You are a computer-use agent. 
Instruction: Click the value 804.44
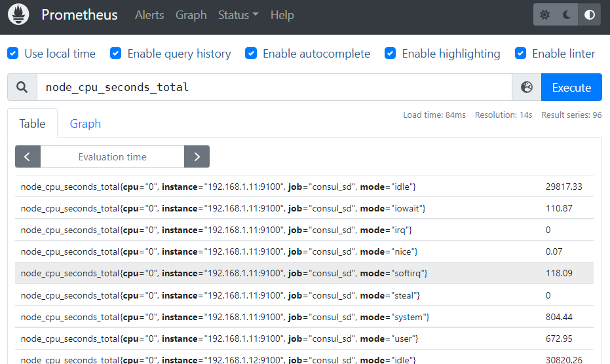click(559, 317)
